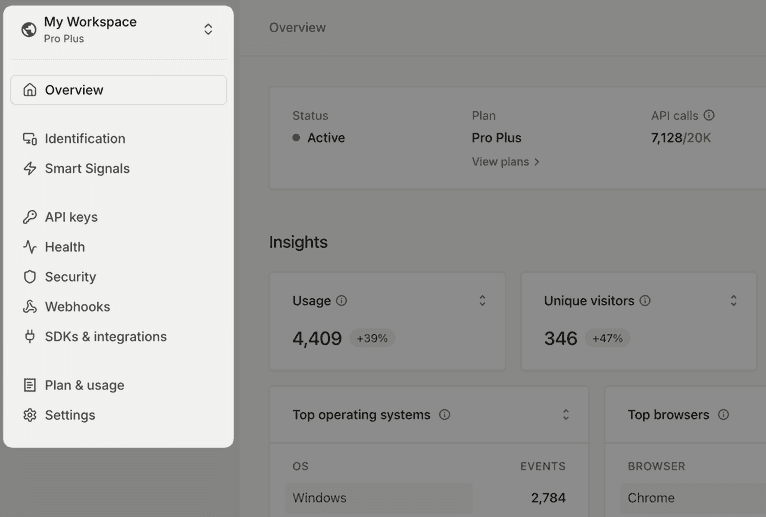This screenshot has height=517, width=766.
Task: Click the info icon beside Unique visitors
Action: click(x=645, y=301)
